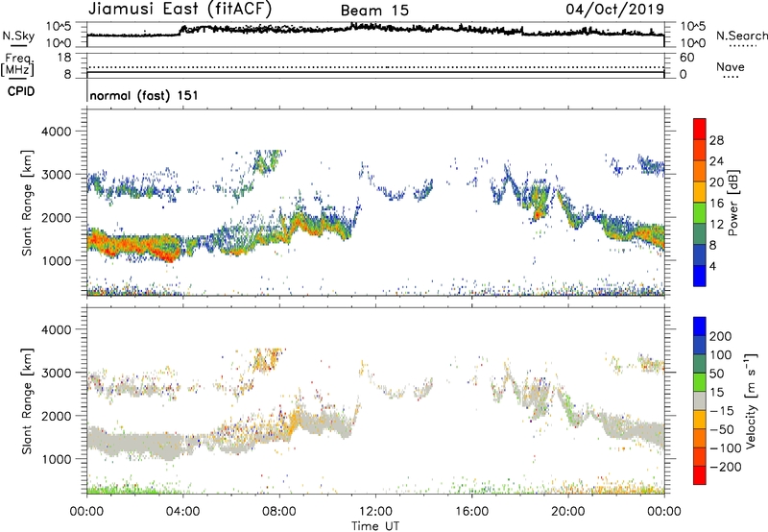Click the "-200" velocity colorbar label

coord(726,467)
